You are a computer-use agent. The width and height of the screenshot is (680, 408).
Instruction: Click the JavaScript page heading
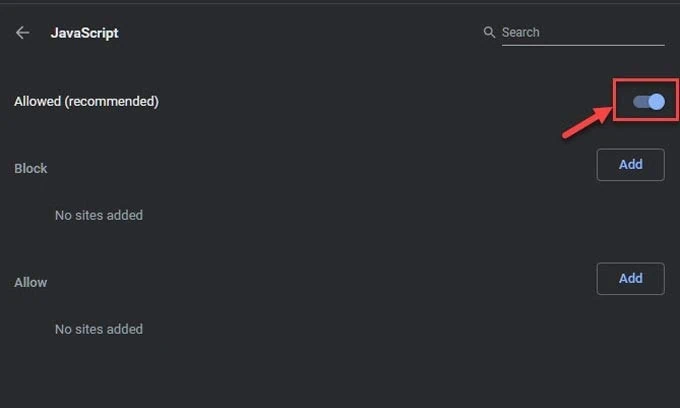[x=85, y=33]
